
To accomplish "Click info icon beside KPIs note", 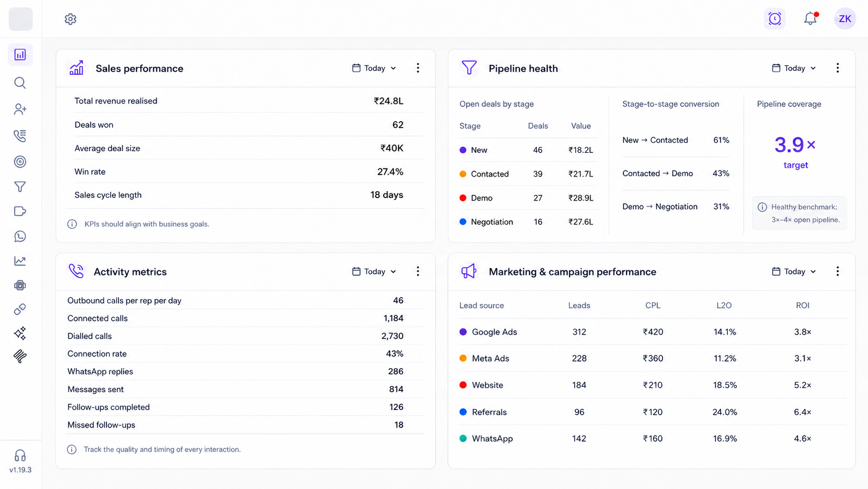I will pos(72,224).
